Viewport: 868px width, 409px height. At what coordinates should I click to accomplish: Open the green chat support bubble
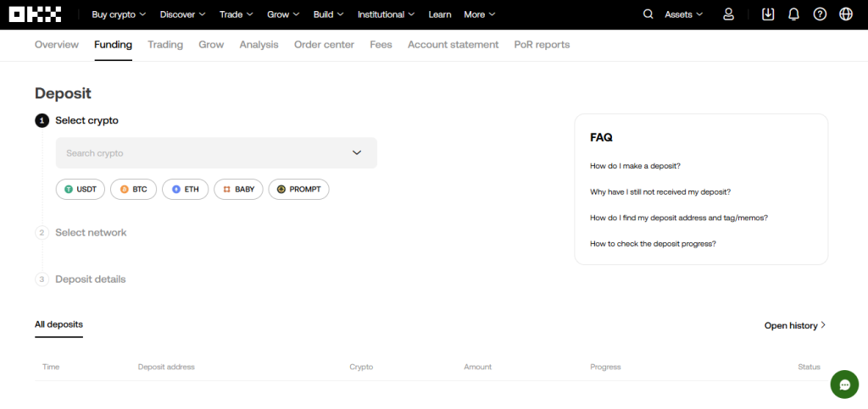844,384
